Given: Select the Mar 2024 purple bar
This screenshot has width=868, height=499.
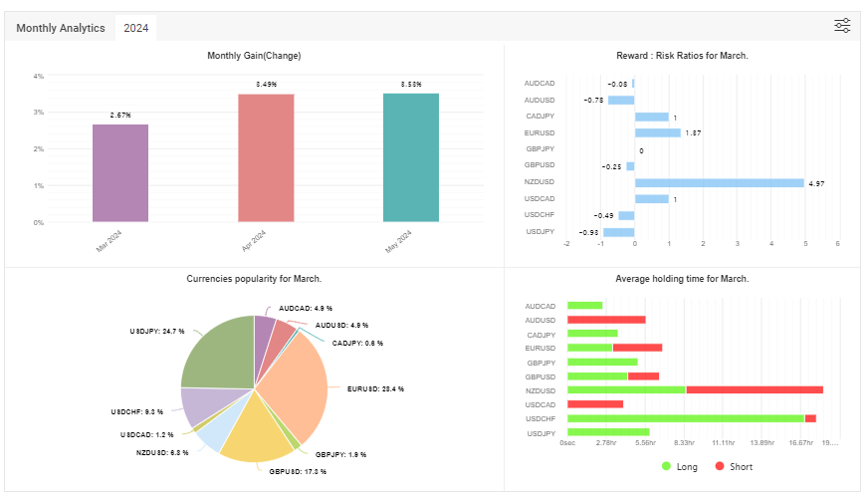Looking at the screenshot, I should coord(120,173).
